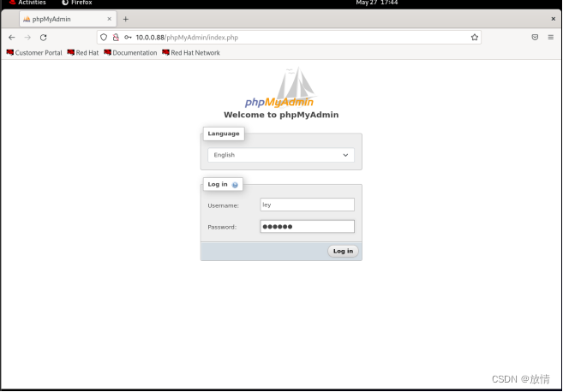The image size is (563, 392).
Task: Click the Username input field
Action: click(x=307, y=205)
